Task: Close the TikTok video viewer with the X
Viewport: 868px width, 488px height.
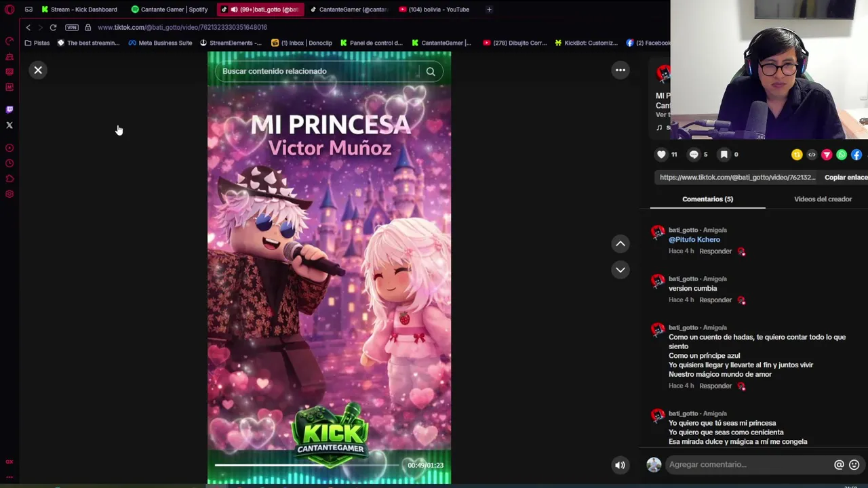Action: [x=38, y=70]
